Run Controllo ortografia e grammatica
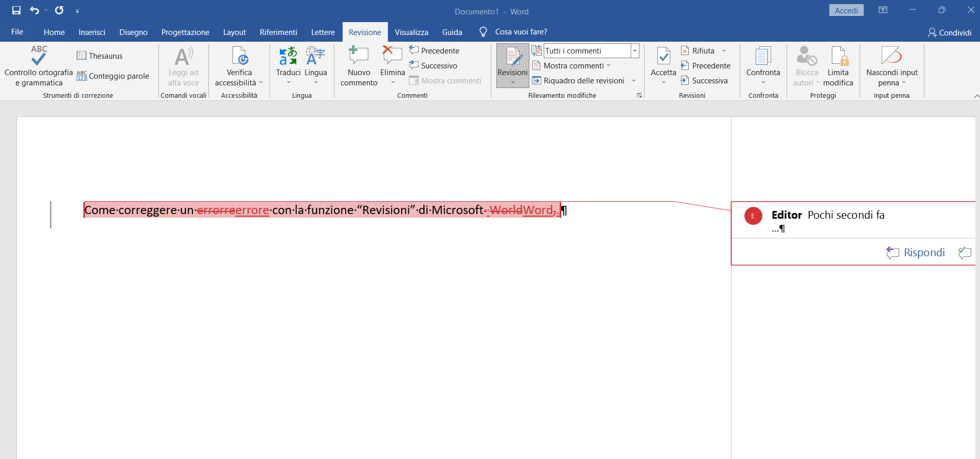The width and height of the screenshot is (980, 459). click(39, 66)
